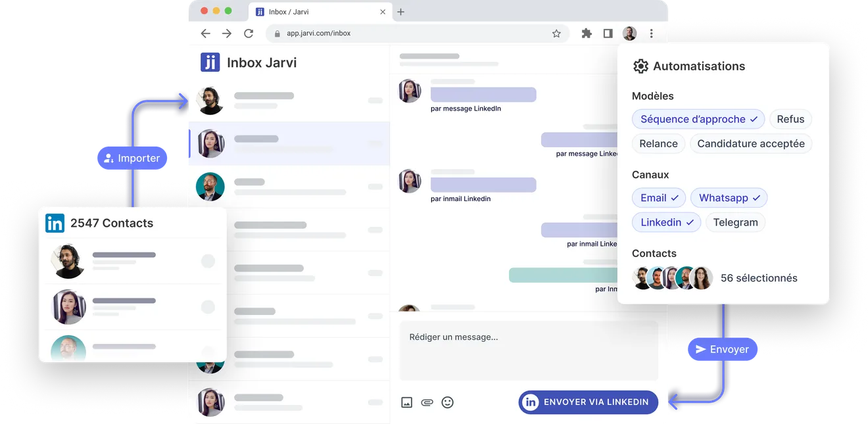The width and height of the screenshot is (868, 424).
Task: Deselect the Email channel chip
Action: (x=658, y=198)
